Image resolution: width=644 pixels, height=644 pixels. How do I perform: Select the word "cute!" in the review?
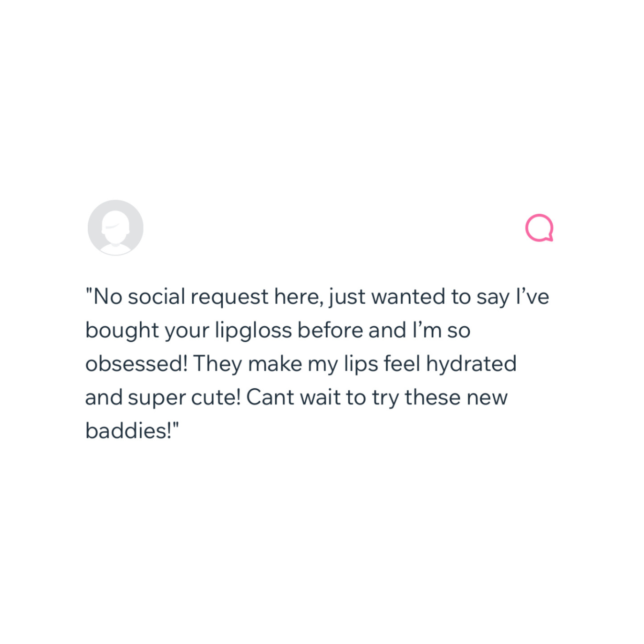coord(216,397)
